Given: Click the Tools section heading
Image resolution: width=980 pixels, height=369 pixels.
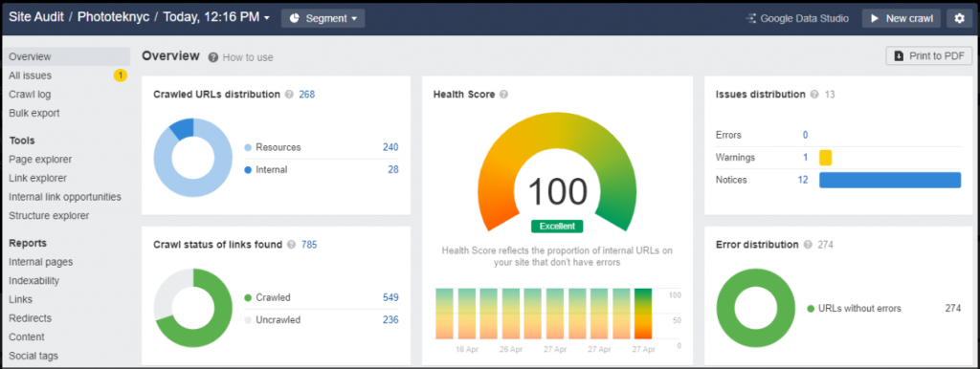Looking at the screenshot, I should click(22, 141).
